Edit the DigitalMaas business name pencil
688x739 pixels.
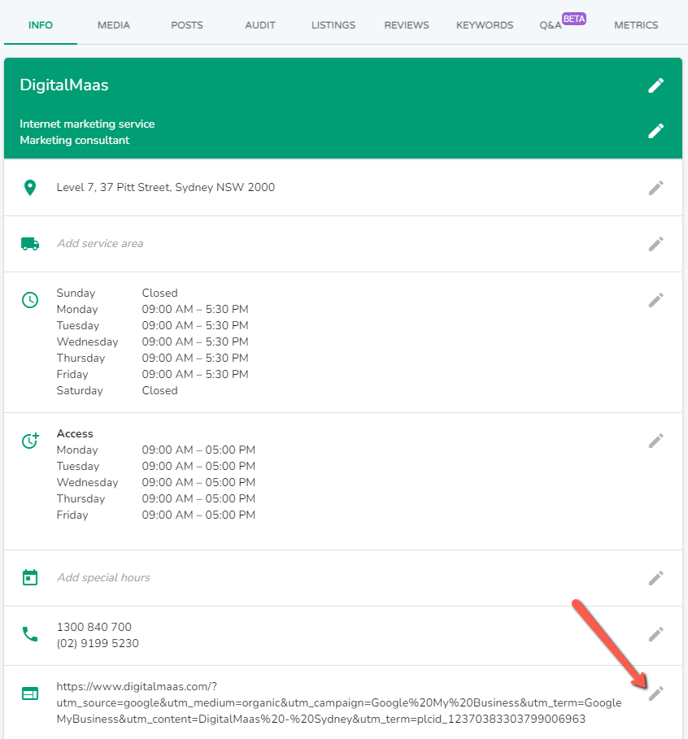pyautogui.click(x=655, y=85)
